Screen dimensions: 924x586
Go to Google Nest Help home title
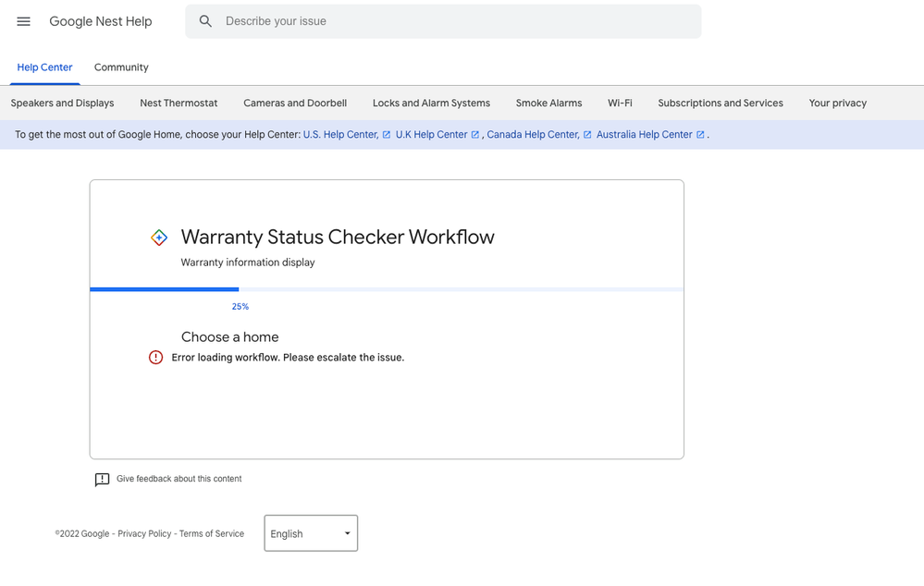point(101,22)
